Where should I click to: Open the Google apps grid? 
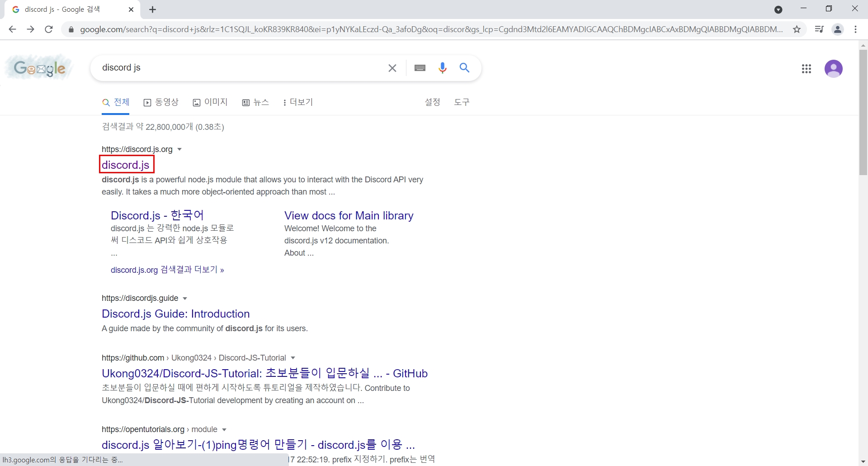[x=807, y=69]
